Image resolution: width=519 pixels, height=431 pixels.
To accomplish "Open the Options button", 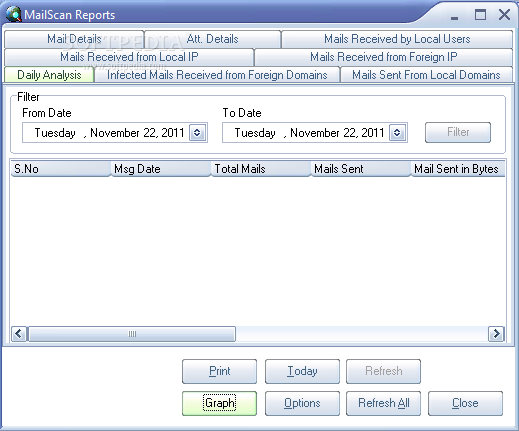I will click(302, 403).
